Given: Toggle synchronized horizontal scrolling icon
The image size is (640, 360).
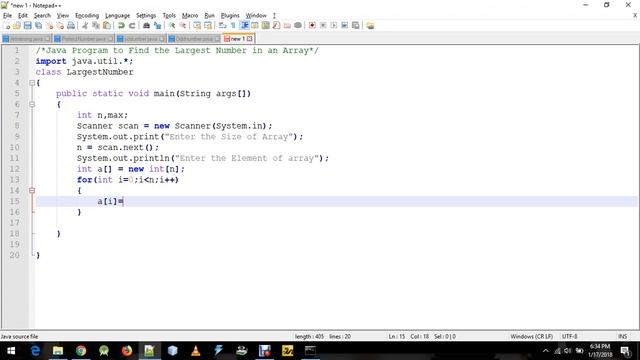Looking at the screenshot, I should (208, 26).
